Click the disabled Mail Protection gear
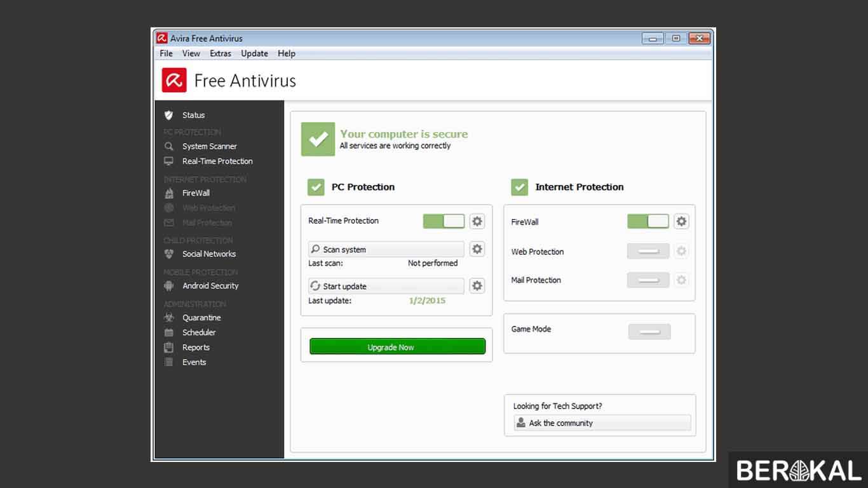The width and height of the screenshot is (868, 488). click(681, 280)
